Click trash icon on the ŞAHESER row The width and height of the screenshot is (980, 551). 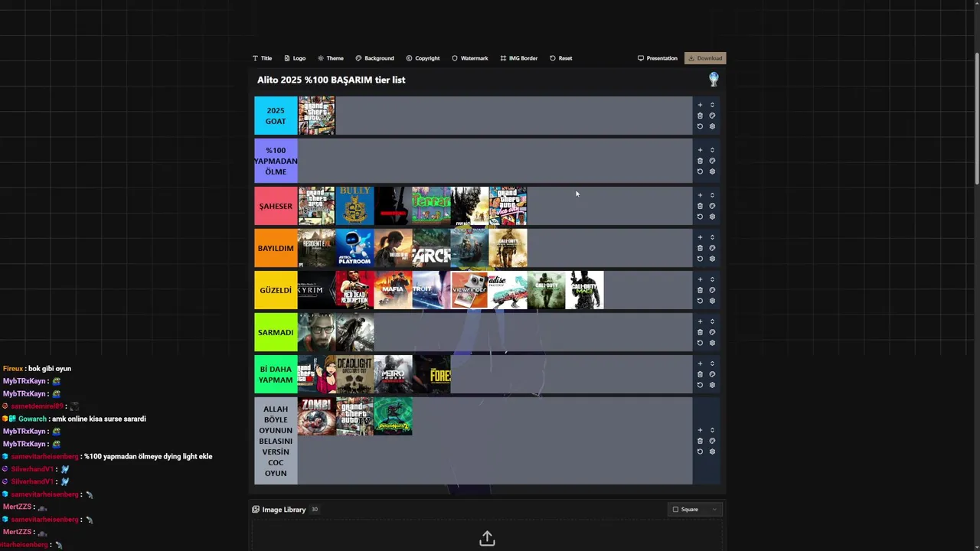coord(700,206)
